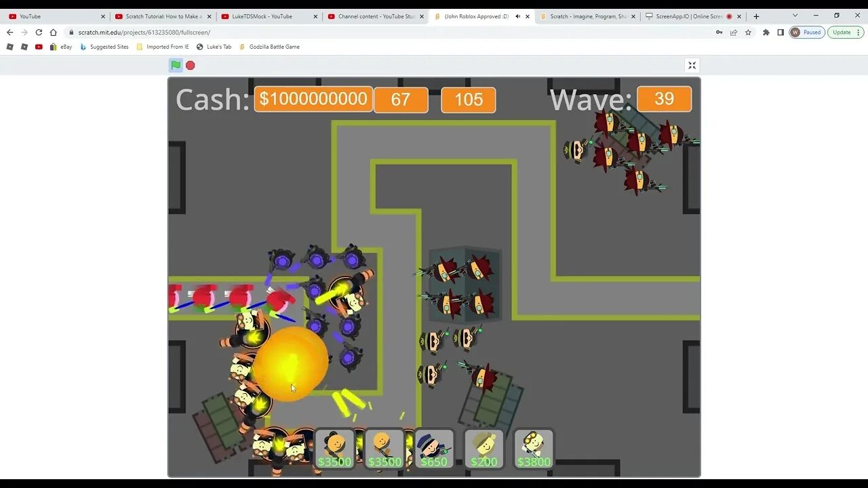Switch to Scratch - Imagine, Program tab

[x=587, y=16]
